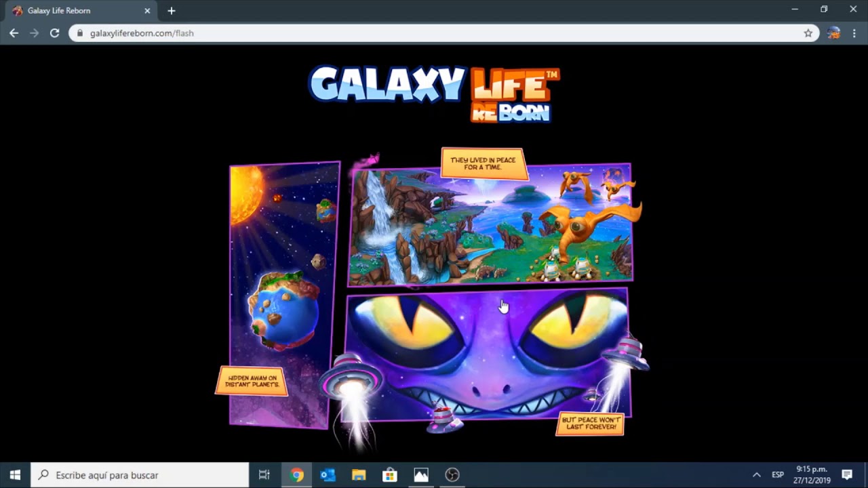The width and height of the screenshot is (868, 488).
Task: Open the clock and calendar flyout
Action: pyautogui.click(x=812, y=475)
